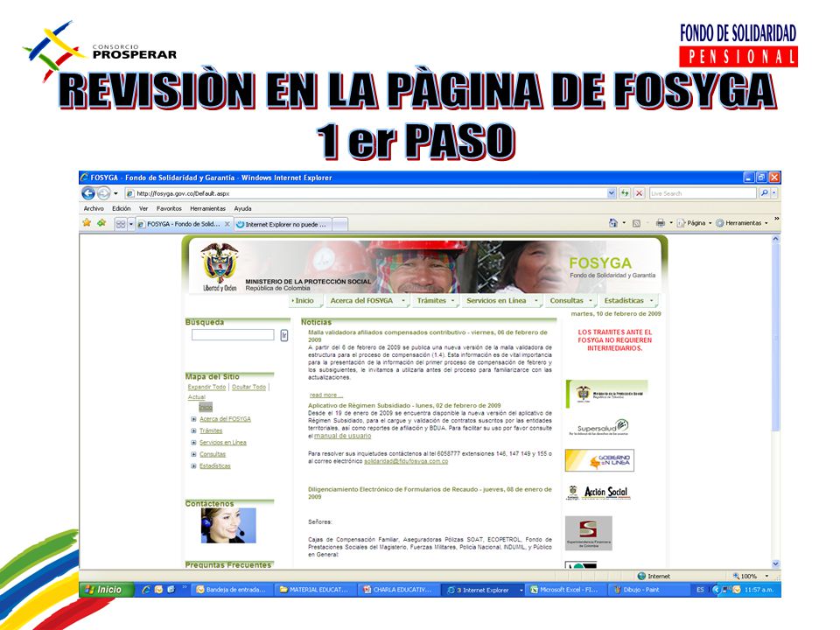
Task: Open the tab list dropdown arrow
Action: click(x=131, y=224)
